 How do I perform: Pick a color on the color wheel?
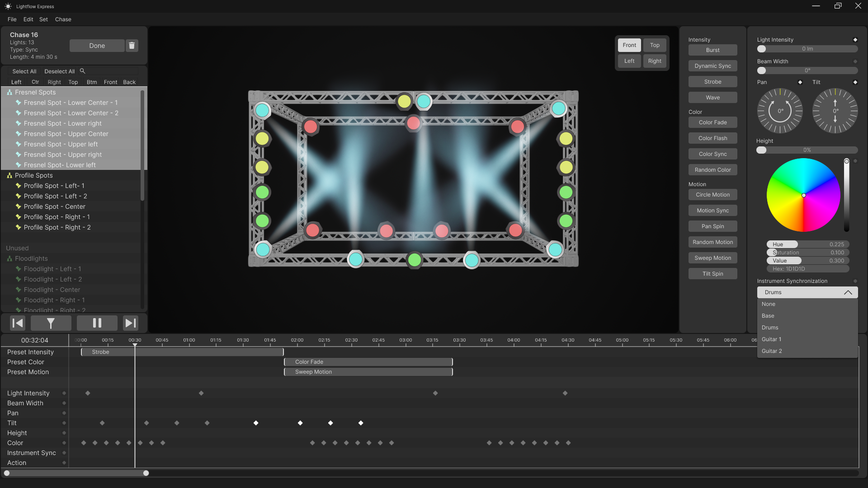point(803,195)
